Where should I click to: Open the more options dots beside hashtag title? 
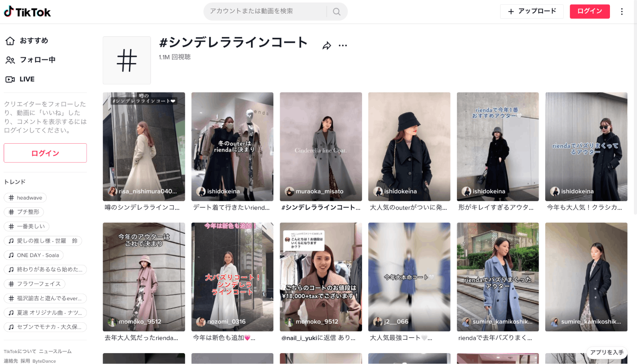(343, 46)
